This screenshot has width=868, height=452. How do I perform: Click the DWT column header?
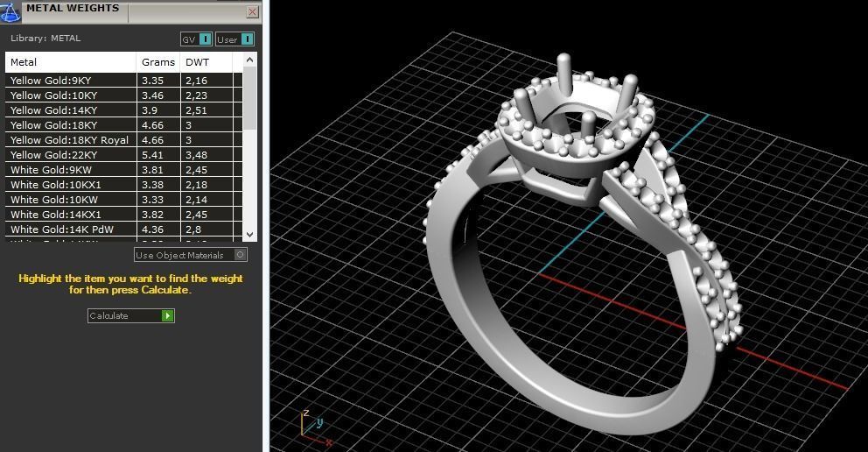click(x=206, y=62)
